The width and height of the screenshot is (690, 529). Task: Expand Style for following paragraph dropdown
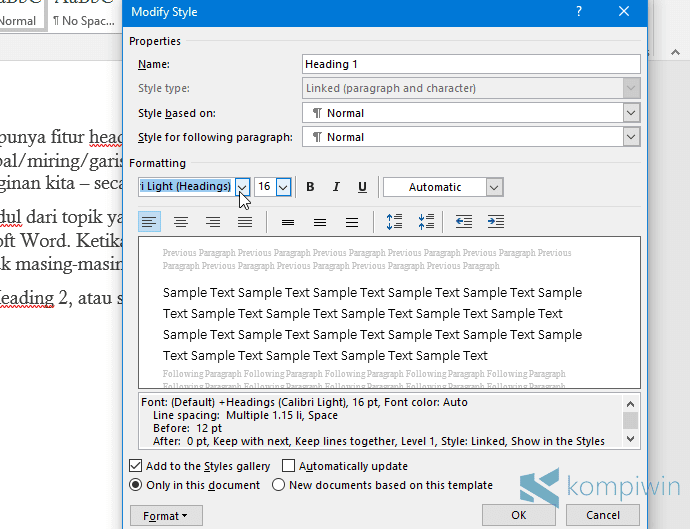pos(631,137)
